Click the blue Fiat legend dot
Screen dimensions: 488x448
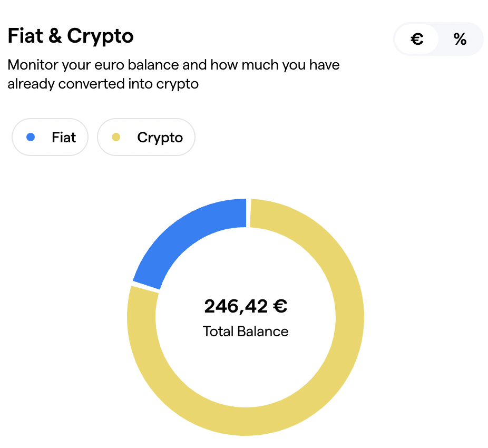click(31, 137)
